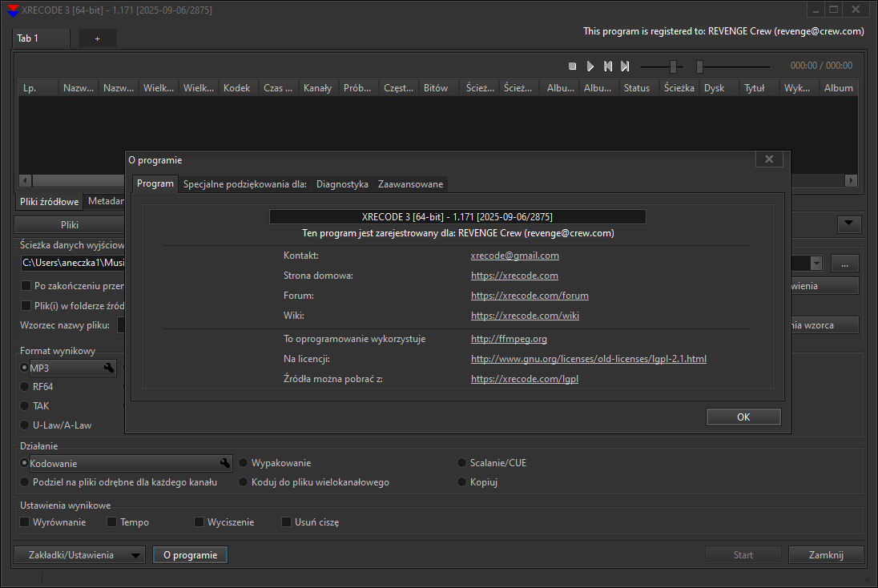This screenshot has width=878, height=588.
Task: Toggle the Plik(i) w folderze checkbox
Action: pyautogui.click(x=26, y=306)
